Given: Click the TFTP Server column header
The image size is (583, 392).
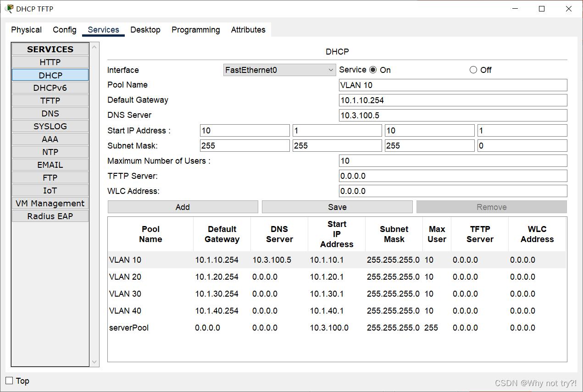Looking at the screenshot, I should (480, 234).
